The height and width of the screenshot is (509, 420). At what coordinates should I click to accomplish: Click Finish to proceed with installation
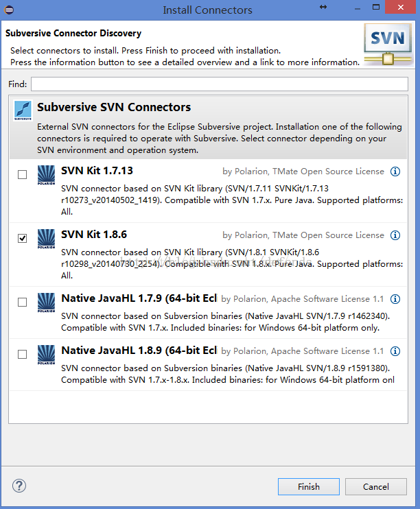tap(309, 486)
